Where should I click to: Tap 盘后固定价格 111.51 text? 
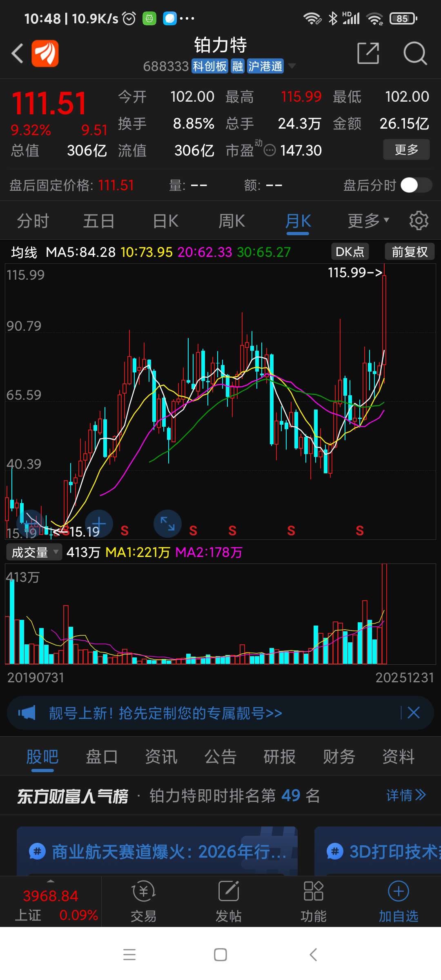pyautogui.click(x=72, y=185)
